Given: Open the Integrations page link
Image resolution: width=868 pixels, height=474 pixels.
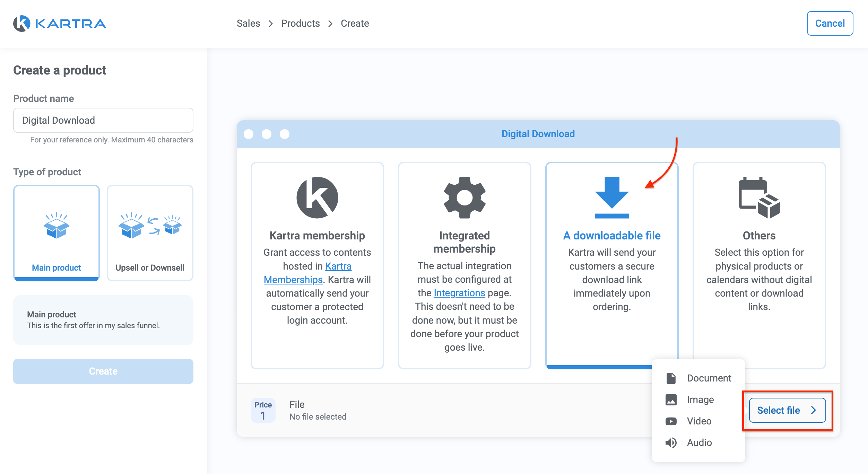Looking at the screenshot, I should (x=459, y=293).
